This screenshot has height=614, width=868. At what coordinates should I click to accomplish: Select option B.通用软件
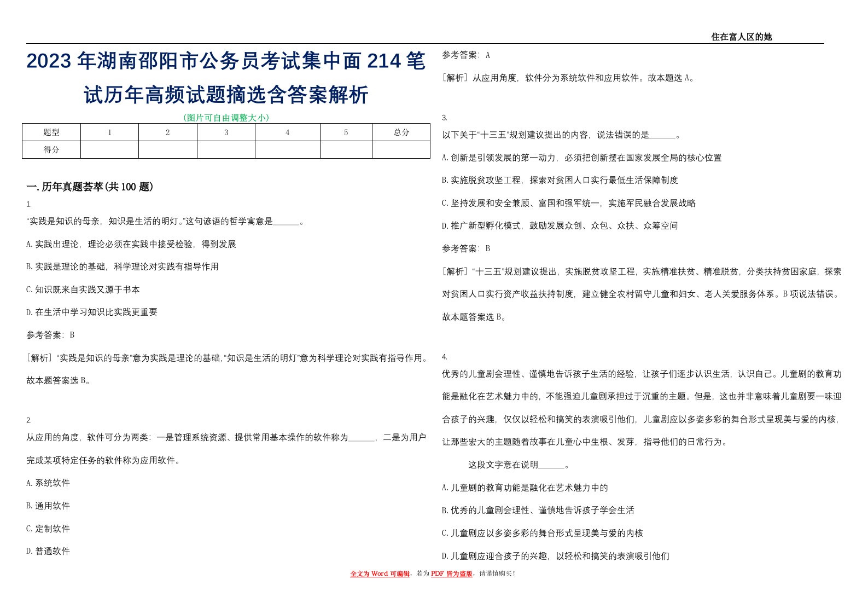[x=48, y=506]
